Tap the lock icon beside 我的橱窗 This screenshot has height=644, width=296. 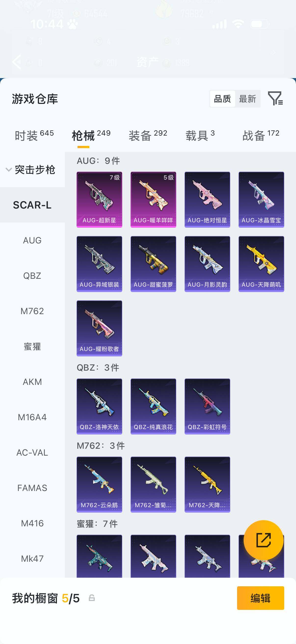tap(92, 598)
